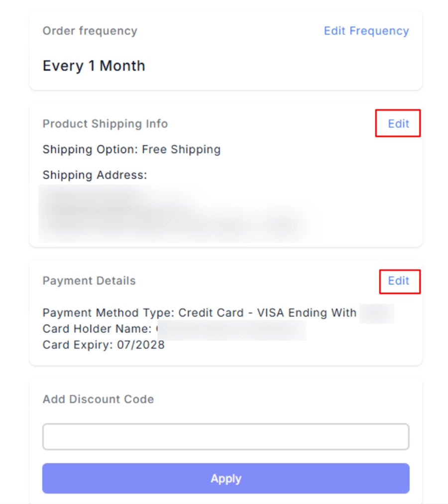The image size is (448, 504).
Task: Click the "Shipping Option: Free Shipping" line
Action: pyautogui.click(x=131, y=149)
